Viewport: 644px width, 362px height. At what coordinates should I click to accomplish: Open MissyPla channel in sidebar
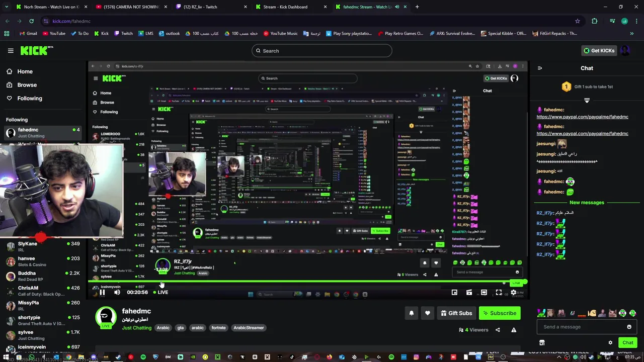43,306
